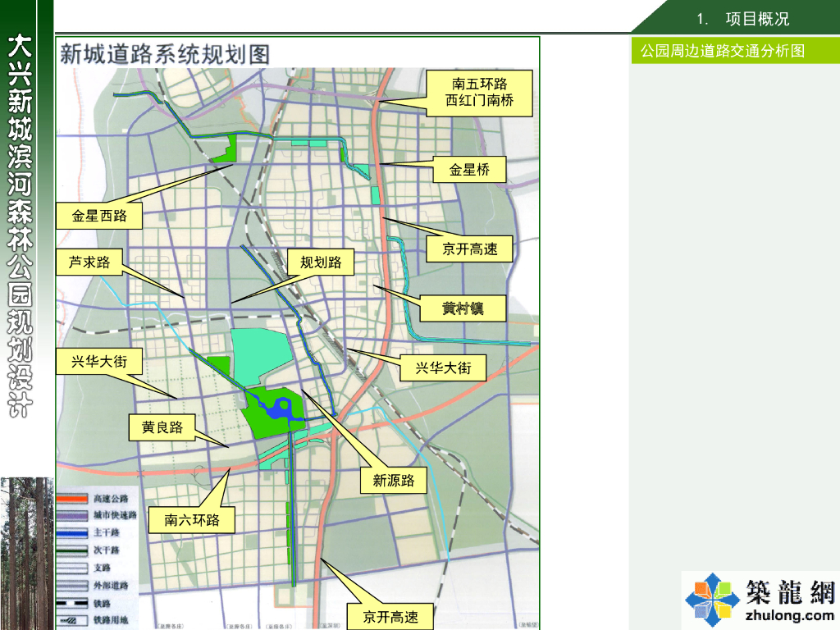Click the blue 主干路 legend symbol

pos(72,532)
